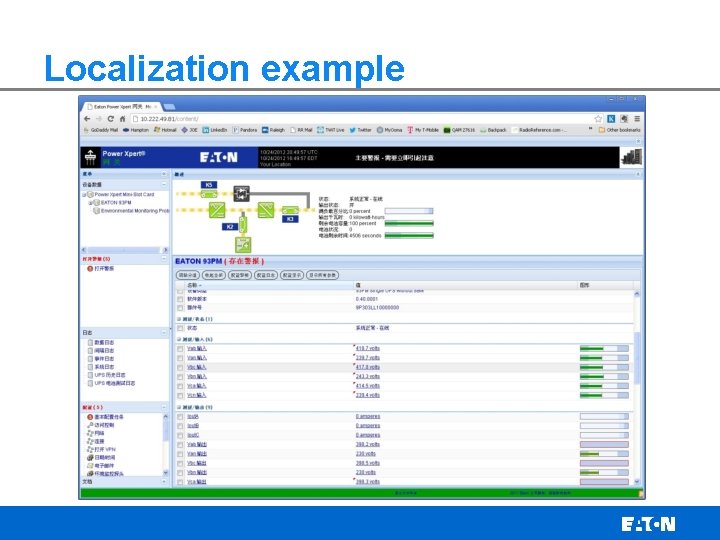The height and width of the screenshot is (540, 720).
Task: Click the last pill button in the toolbar
Action: coord(322,275)
